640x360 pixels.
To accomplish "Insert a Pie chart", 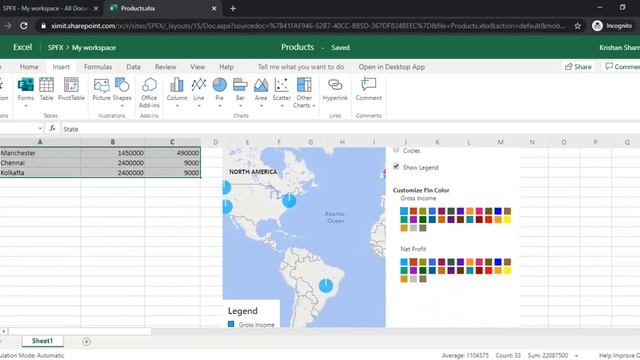I will 220,89.
